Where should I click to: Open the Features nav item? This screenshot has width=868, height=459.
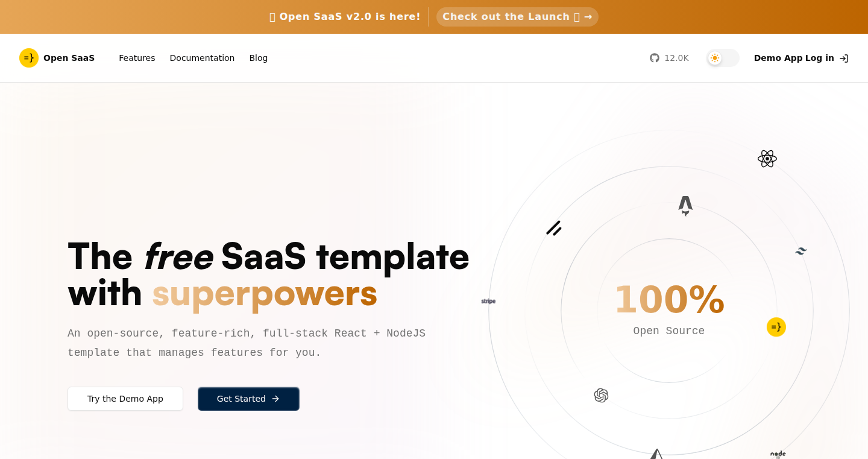pyautogui.click(x=137, y=58)
